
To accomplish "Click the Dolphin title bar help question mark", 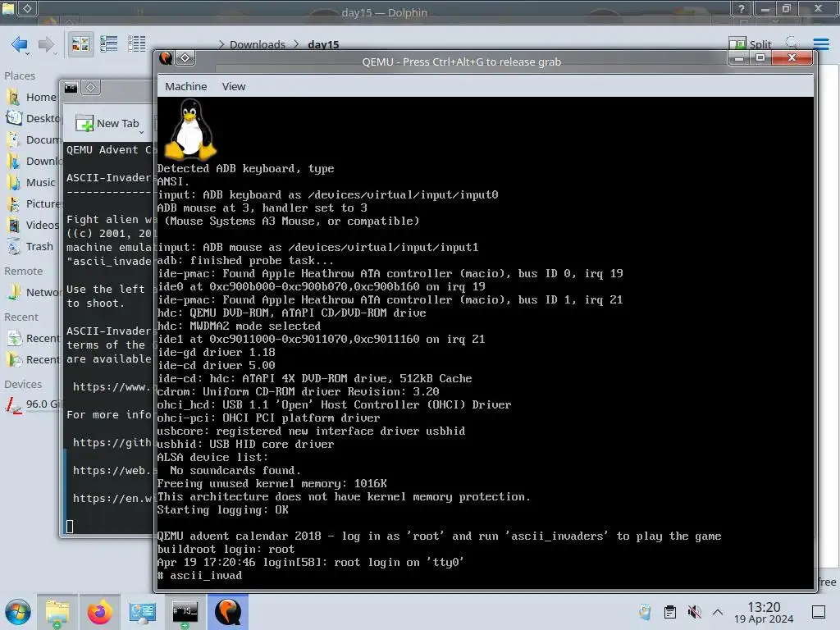I will click(x=741, y=8).
